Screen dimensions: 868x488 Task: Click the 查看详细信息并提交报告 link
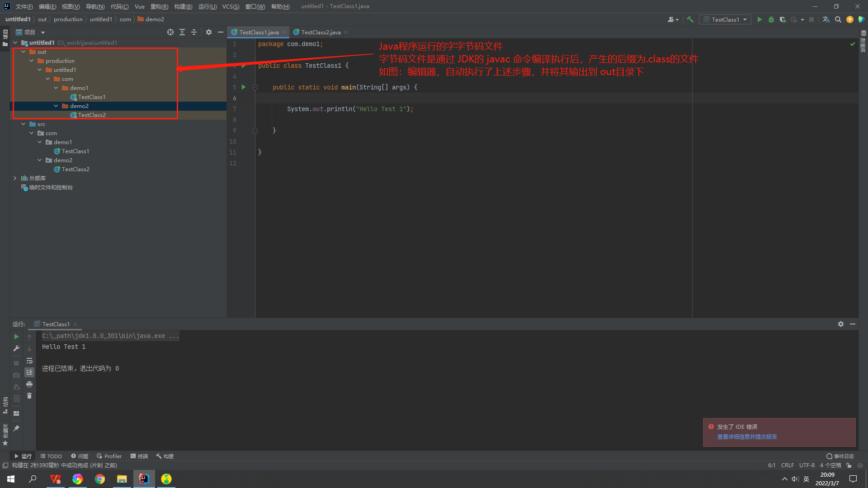[747, 437]
